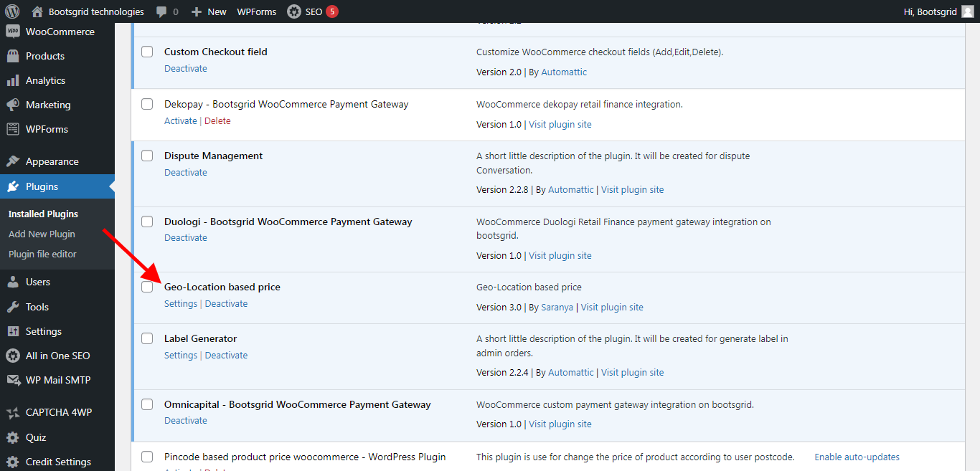
Task: Check the Dispute Management checkbox
Action: tap(147, 156)
